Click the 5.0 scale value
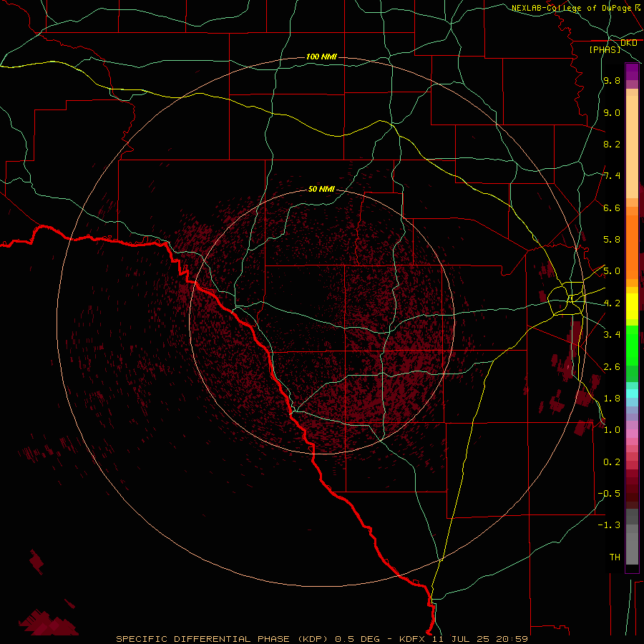Image resolution: width=644 pixels, height=644 pixels. coord(612,271)
